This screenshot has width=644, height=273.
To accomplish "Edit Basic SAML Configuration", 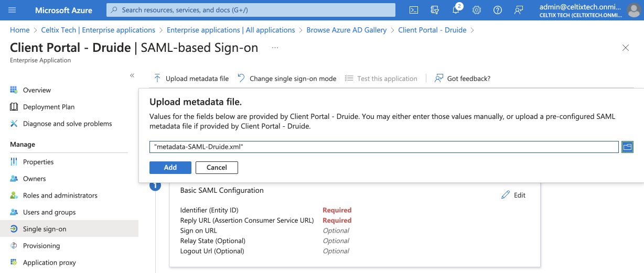I will 513,195.
